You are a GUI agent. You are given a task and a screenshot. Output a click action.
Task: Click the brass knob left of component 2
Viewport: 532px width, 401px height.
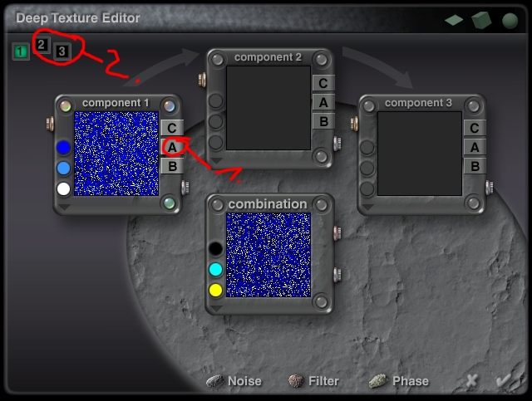click(x=202, y=79)
